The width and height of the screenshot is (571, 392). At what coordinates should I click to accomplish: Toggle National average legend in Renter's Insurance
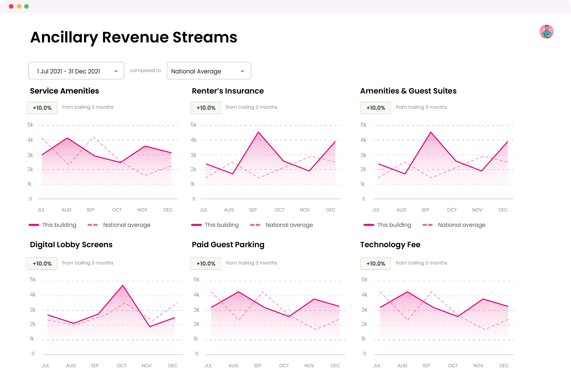click(x=289, y=225)
